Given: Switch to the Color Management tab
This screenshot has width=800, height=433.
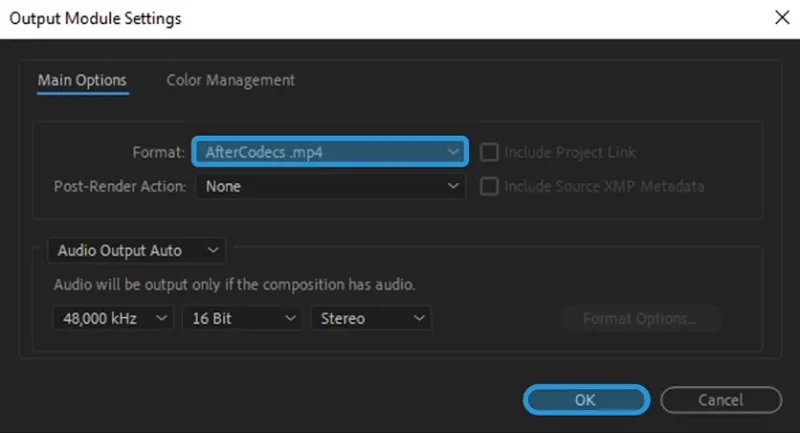Looking at the screenshot, I should coord(231,80).
